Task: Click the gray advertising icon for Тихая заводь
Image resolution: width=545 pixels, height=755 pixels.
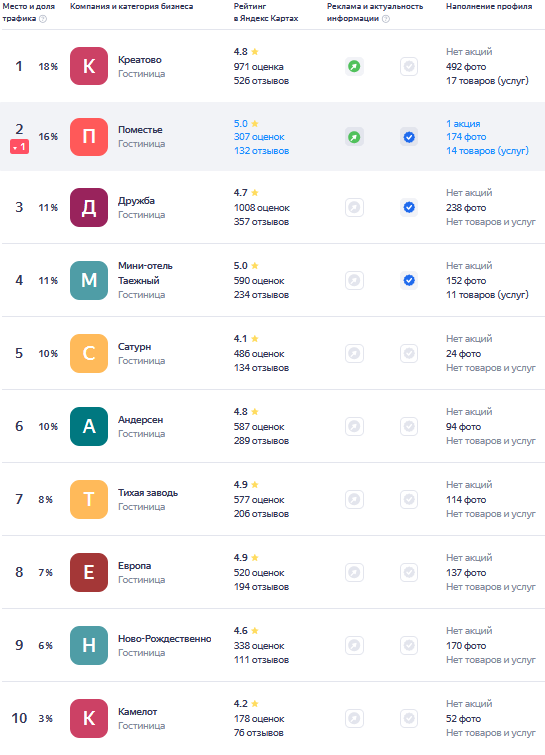Action: point(354,499)
